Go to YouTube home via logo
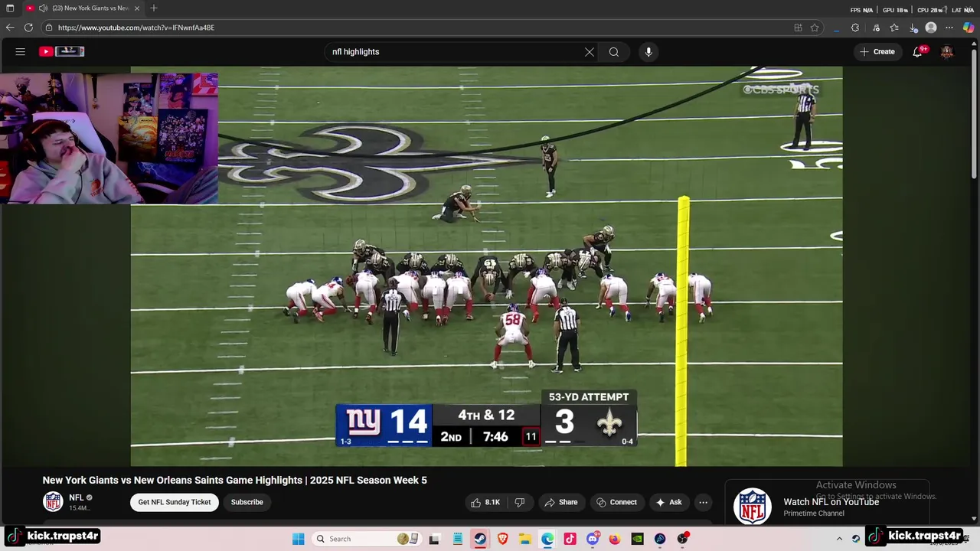This screenshot has height=551, width=980. 62,52
